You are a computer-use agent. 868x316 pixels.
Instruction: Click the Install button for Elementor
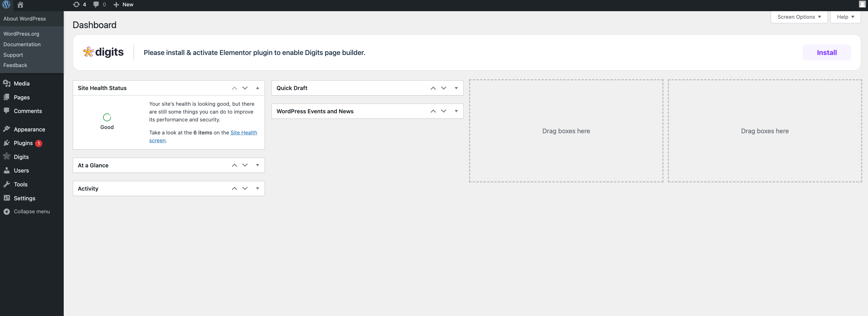click(x=827, y=53)
